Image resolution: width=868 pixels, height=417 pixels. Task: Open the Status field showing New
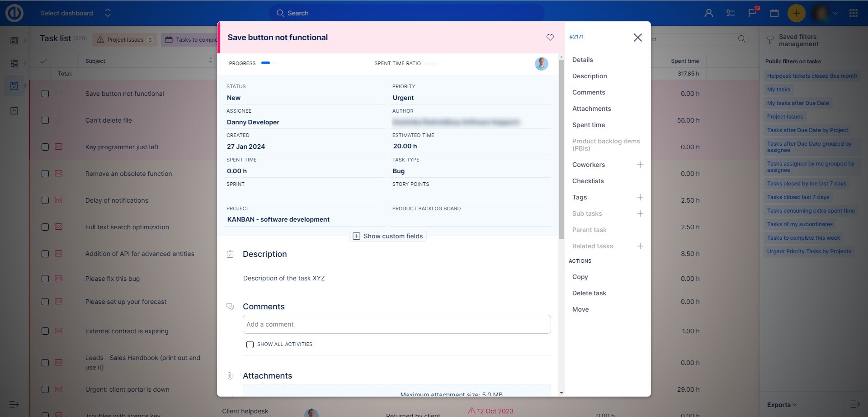click(x=305, y=98)
